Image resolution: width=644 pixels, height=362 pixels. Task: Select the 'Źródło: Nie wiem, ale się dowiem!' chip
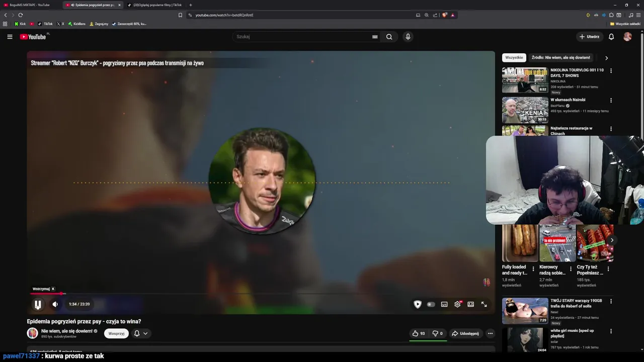[x=561, y=58]
